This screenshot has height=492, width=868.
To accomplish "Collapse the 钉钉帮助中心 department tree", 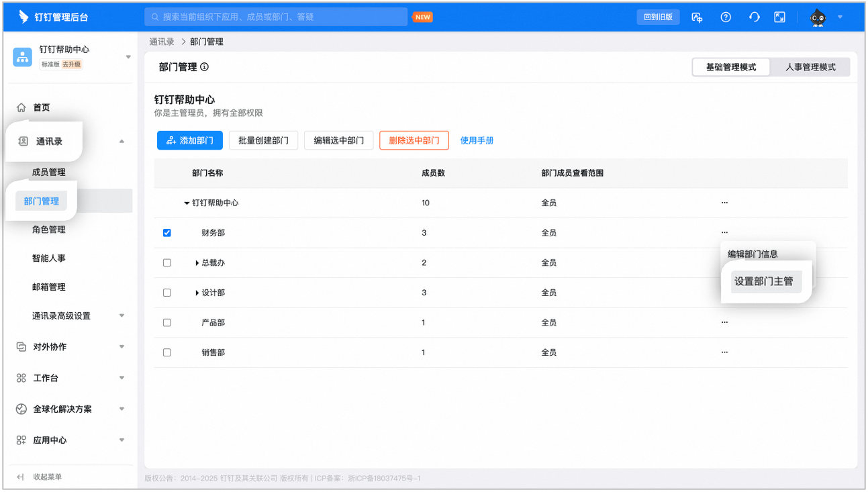I will pyautogui.click(x=187, y=203).
